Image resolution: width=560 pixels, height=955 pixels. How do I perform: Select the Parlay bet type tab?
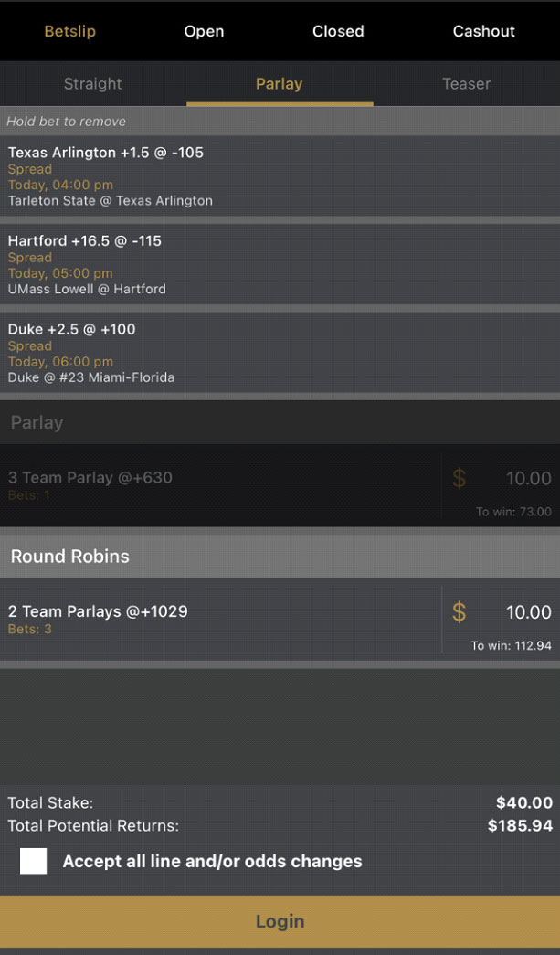click(279, 84)
